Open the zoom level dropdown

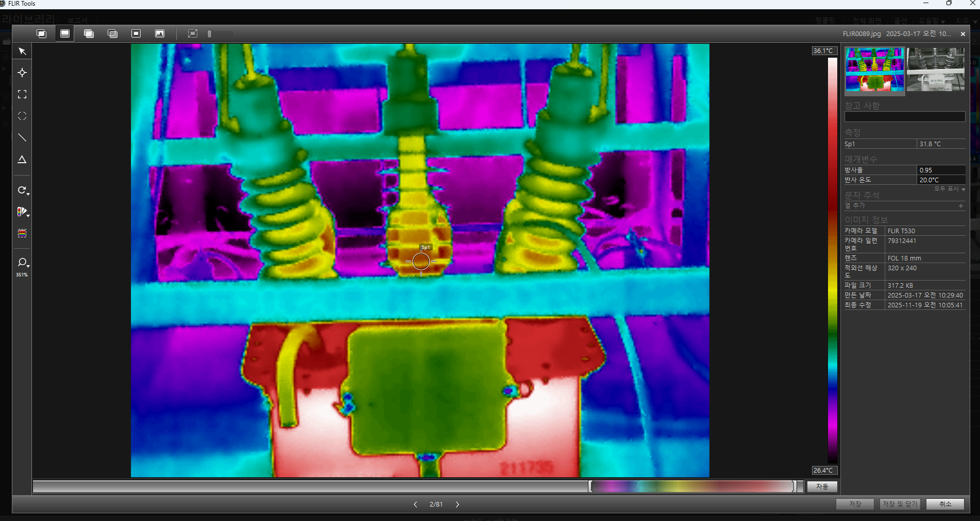23,263
